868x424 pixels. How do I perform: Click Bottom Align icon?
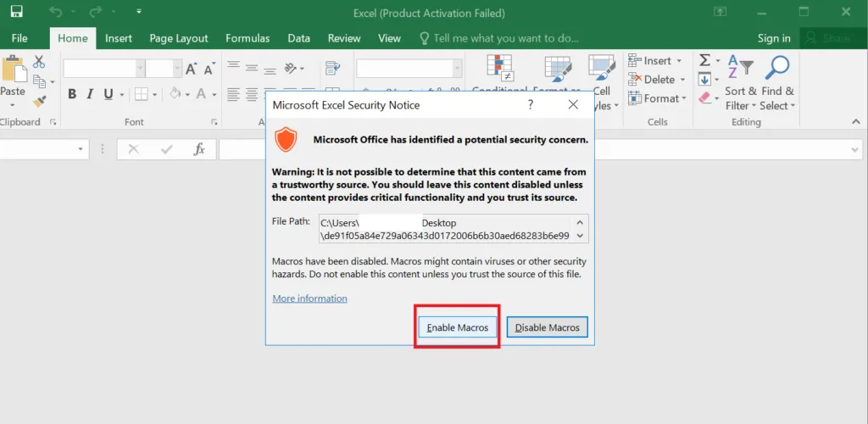(270, 70)
